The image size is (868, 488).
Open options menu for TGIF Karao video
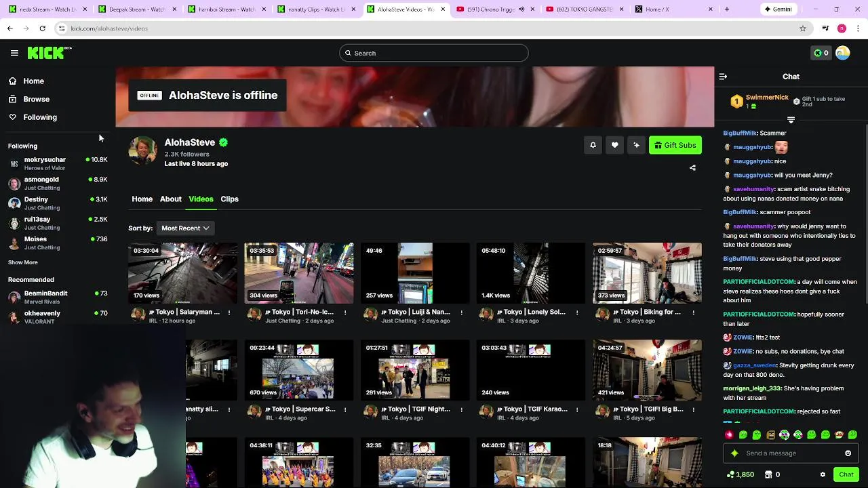pos(577,409)
